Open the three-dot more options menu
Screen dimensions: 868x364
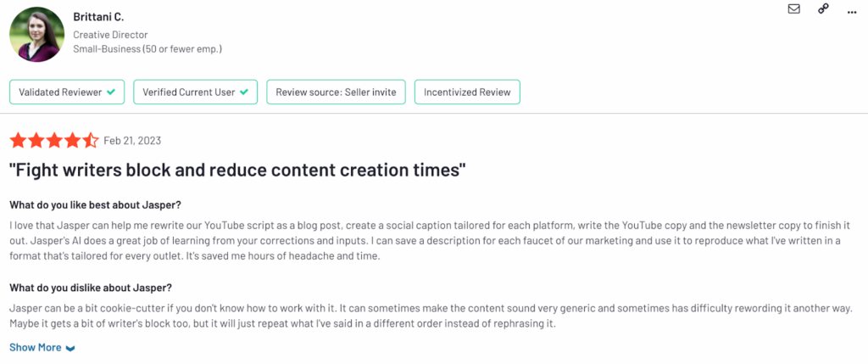(x=852, y=11)
